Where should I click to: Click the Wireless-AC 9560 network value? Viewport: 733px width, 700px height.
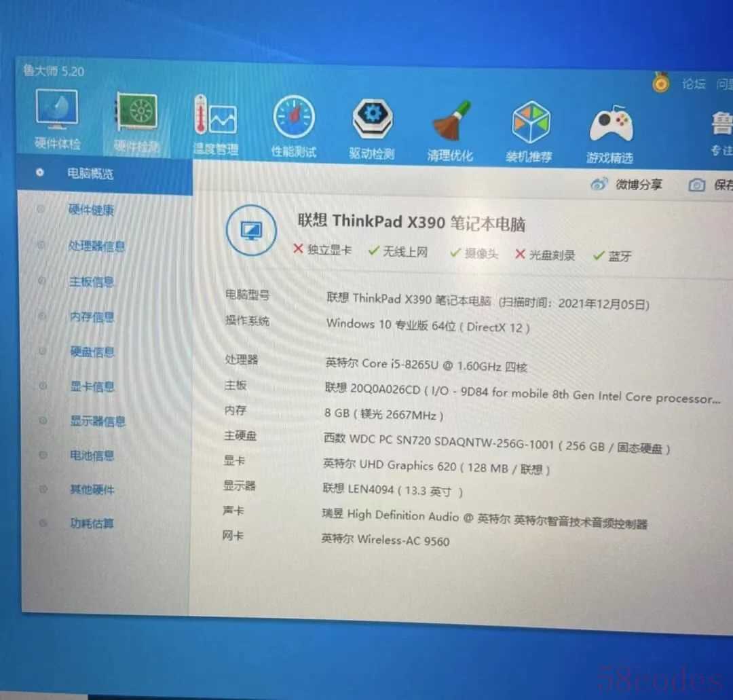pos(386,540)
